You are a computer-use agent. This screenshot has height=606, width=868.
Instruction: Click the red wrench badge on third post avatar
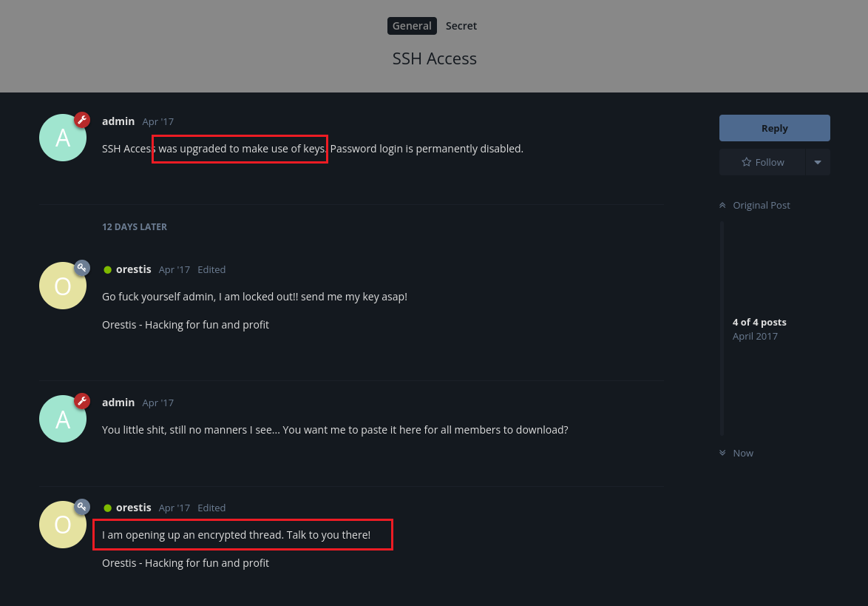pyautogui.click(x=82, y=401)
